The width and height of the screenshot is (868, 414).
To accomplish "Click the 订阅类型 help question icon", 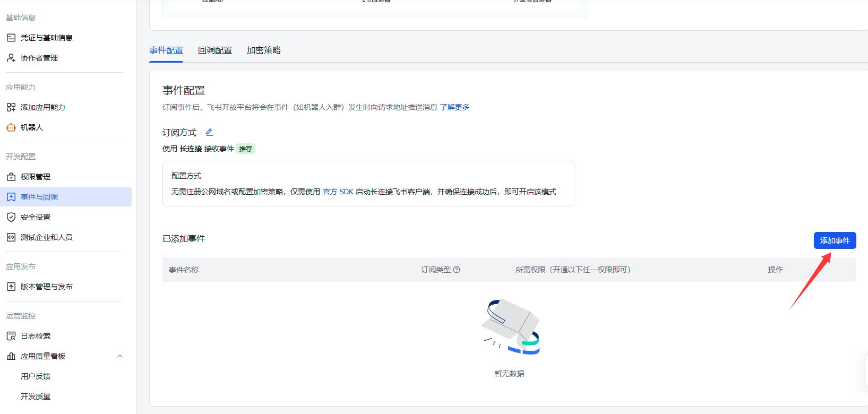I will coord(457,270).
